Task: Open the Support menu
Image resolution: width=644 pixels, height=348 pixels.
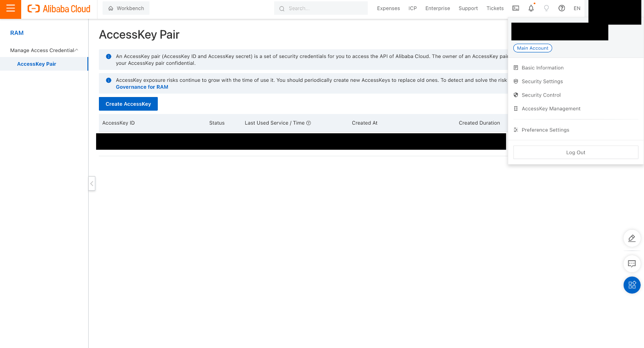Action: 468,8
